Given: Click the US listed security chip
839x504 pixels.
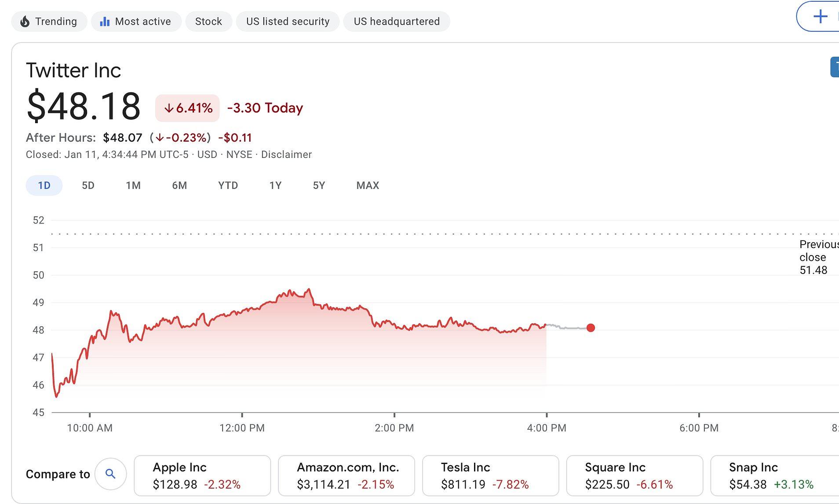Looking at the screenshot, I should click(288, 22).
